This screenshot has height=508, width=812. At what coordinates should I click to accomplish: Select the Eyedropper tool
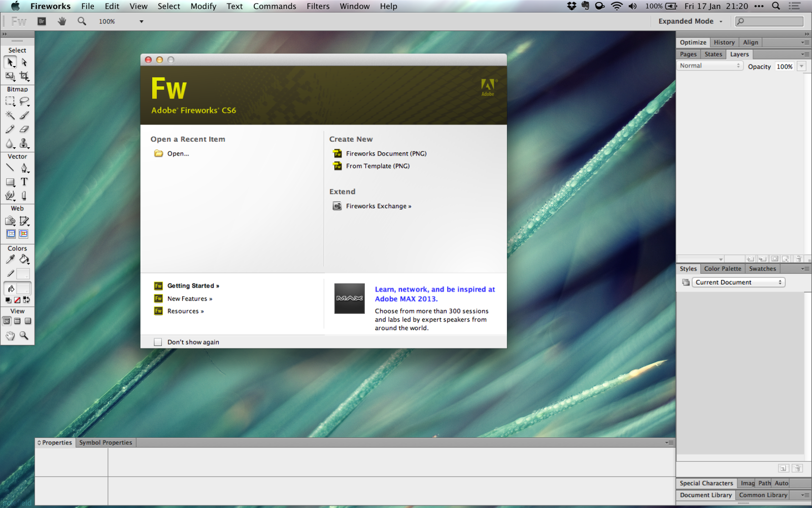10,260
